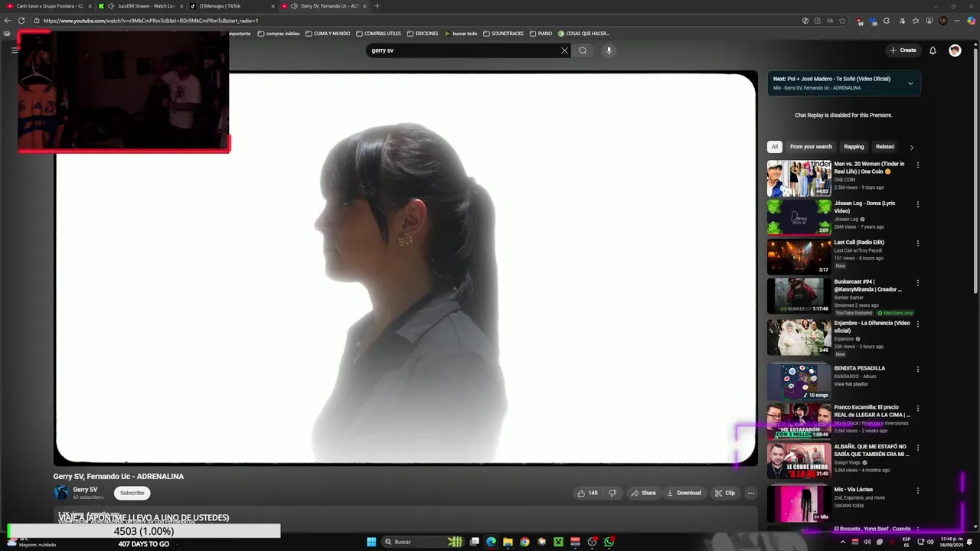Open options for 'Bunkercast #94' video
This screenshot has height=551, width=980.
click(x=917, y=282)
